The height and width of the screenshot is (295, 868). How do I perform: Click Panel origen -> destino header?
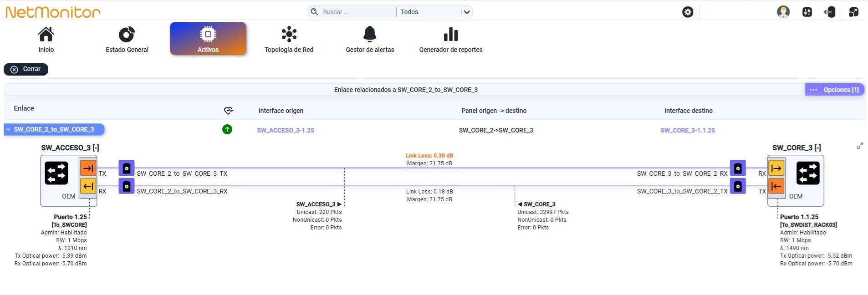tap(494, 111)
